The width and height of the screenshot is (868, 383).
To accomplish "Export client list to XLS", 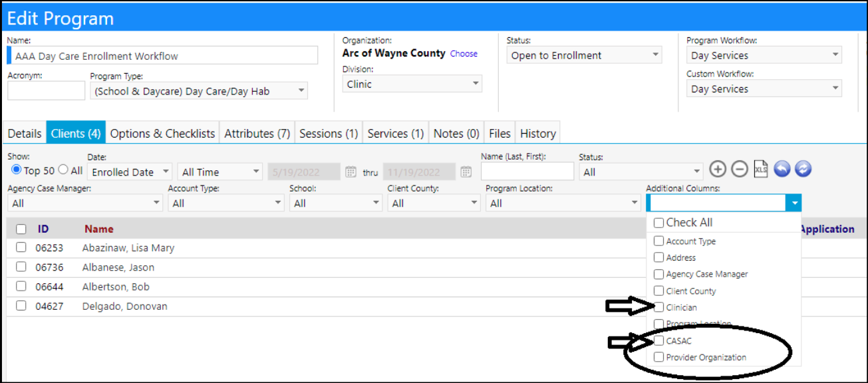I will [761, 170].
